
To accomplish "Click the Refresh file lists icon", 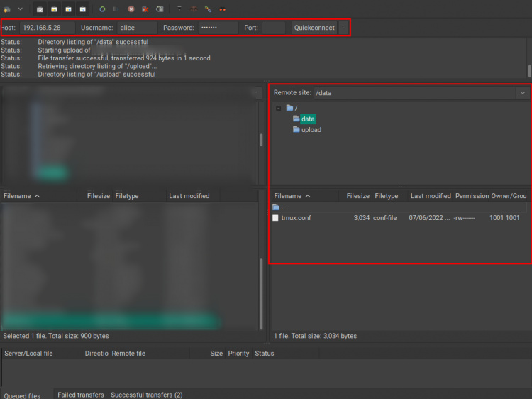I will (x=102, y=9).
